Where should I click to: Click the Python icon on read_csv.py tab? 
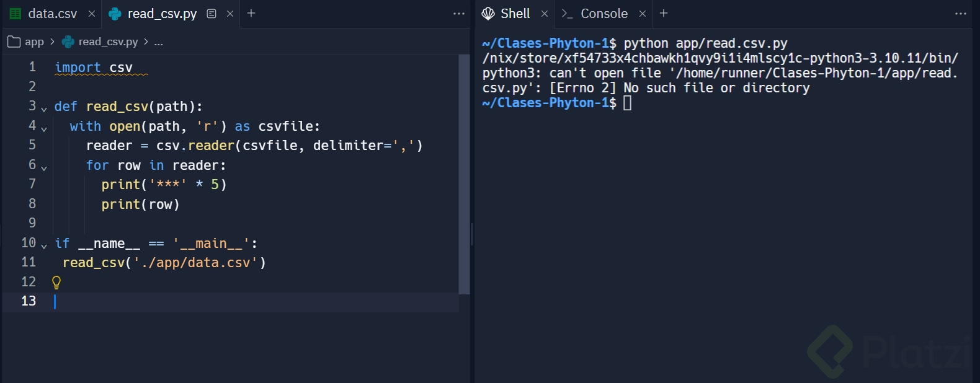(115, 14)
